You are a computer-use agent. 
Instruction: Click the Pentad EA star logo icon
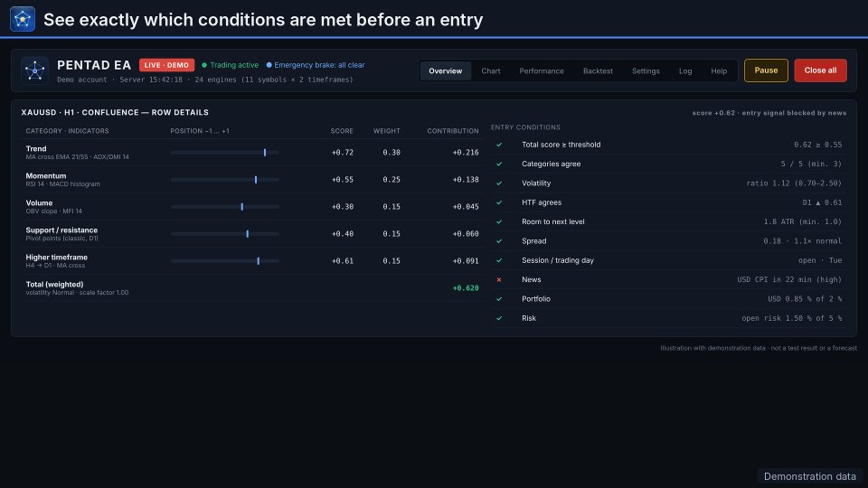click(35, 70)
